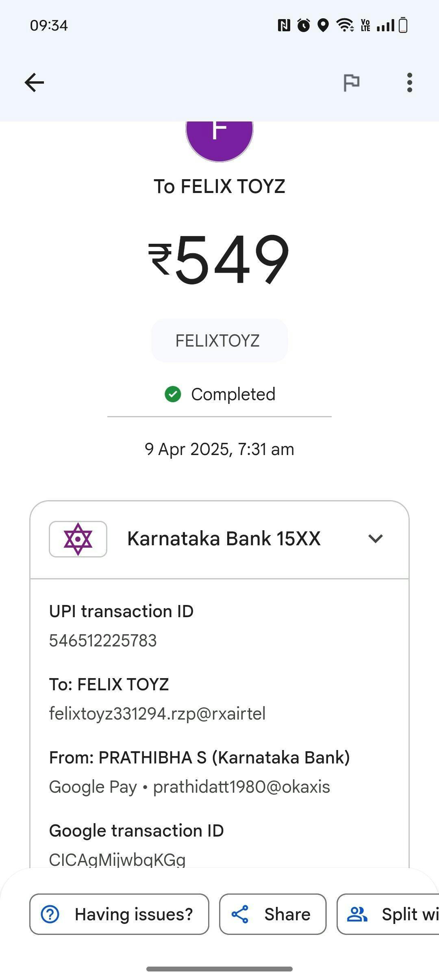Tap the UPI transaction ID number 546512225783
The image size is (439, 980).
103,641
